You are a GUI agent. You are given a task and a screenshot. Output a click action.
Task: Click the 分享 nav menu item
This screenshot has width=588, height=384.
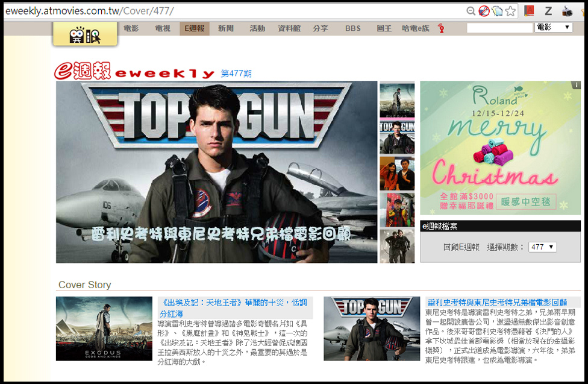click(x=321, y=28)
